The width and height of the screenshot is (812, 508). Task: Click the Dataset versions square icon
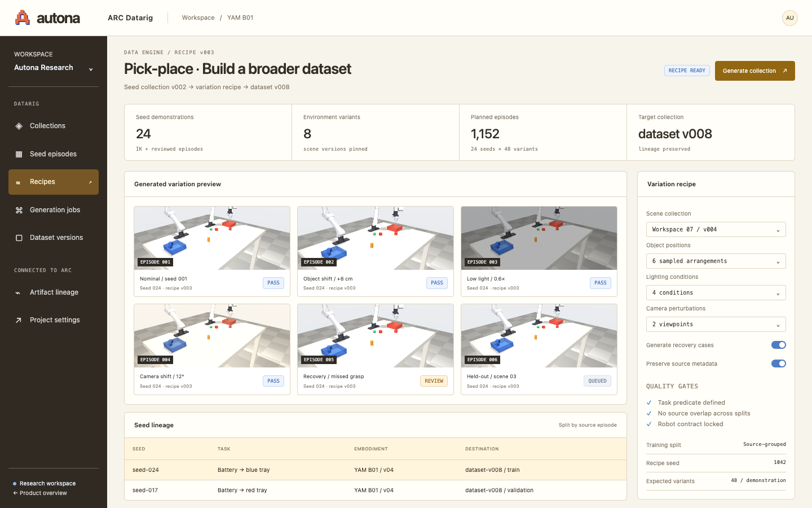click(x=19, y=238)
